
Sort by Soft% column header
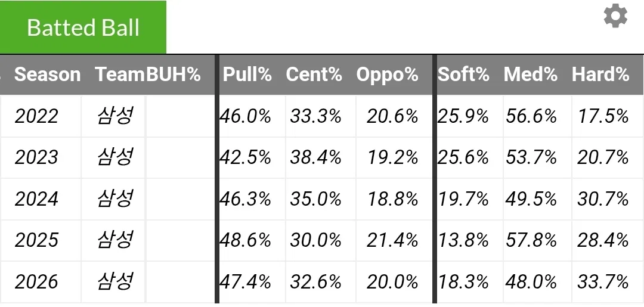pos(463,75)
